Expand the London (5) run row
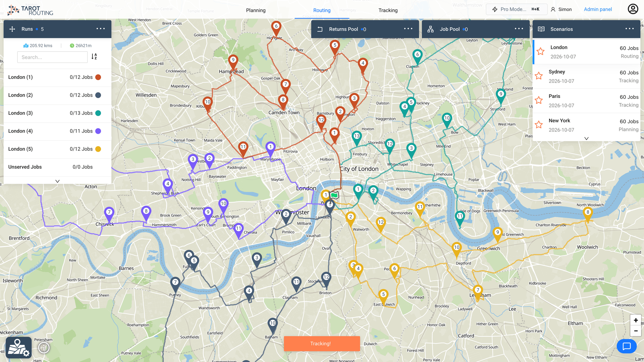 pos(57,149)
